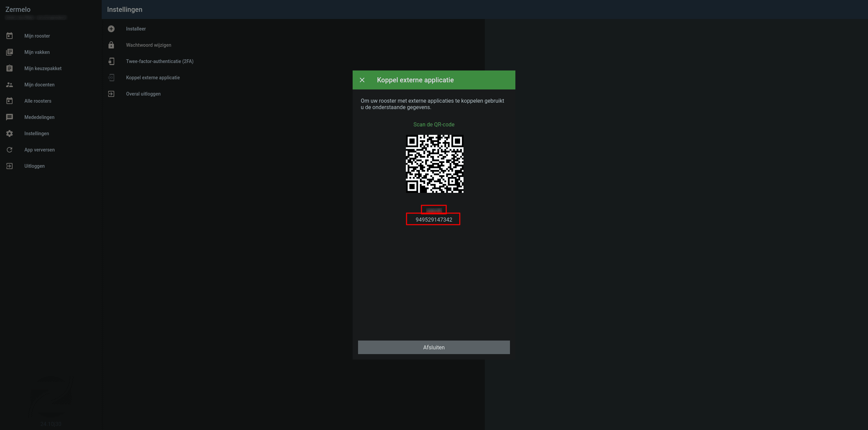Screen dimensions: 868x430
Task: Open Alle roosters from the sidebar
Action: point(38,101)
